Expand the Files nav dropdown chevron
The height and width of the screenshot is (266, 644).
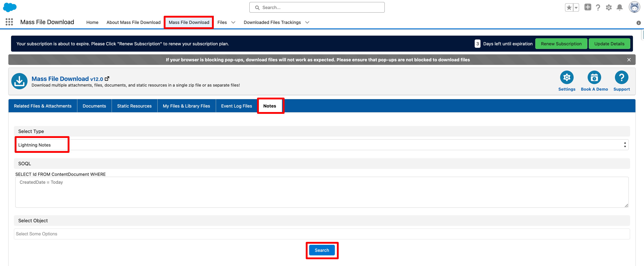(233, 22)
